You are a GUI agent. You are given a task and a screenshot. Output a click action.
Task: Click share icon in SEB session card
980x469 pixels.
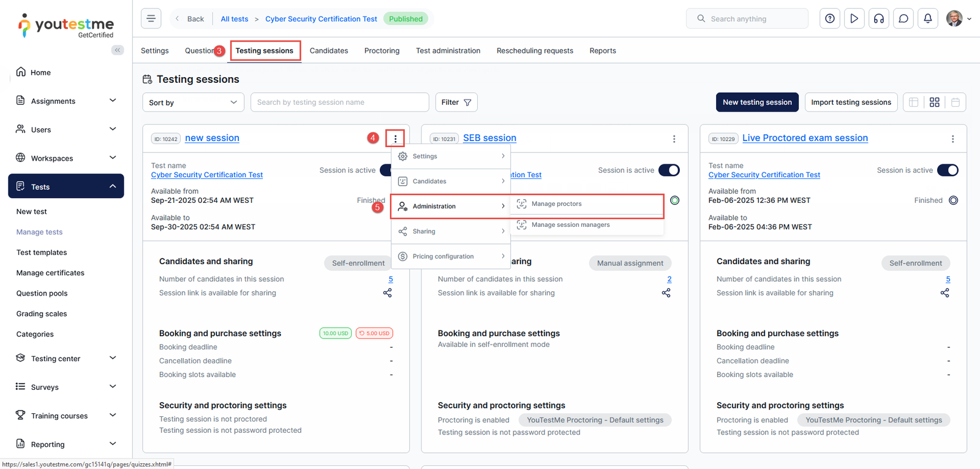(666, 293)
